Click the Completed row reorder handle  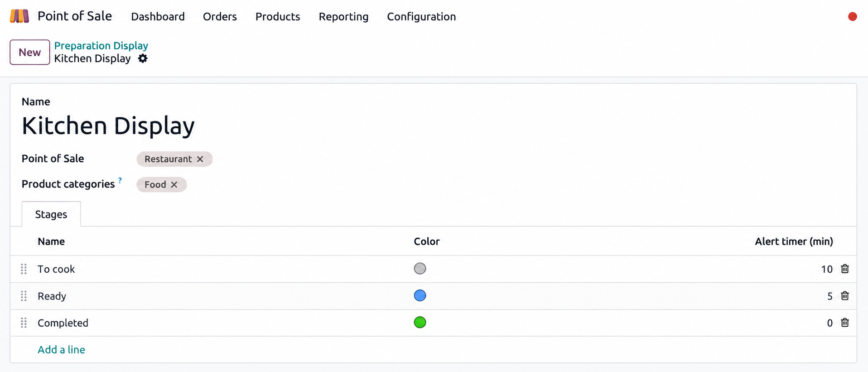click(x=24, y=323)
